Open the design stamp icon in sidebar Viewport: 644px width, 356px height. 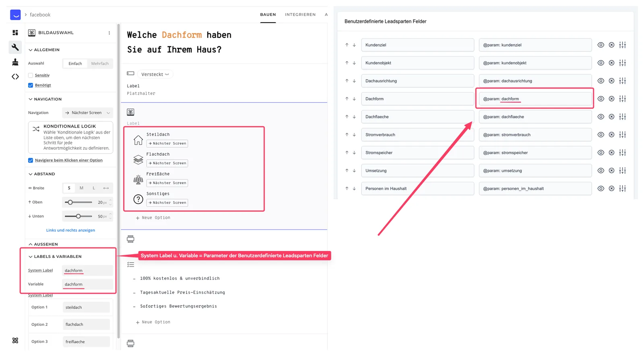pyautogui.click(x=15, y=62)
